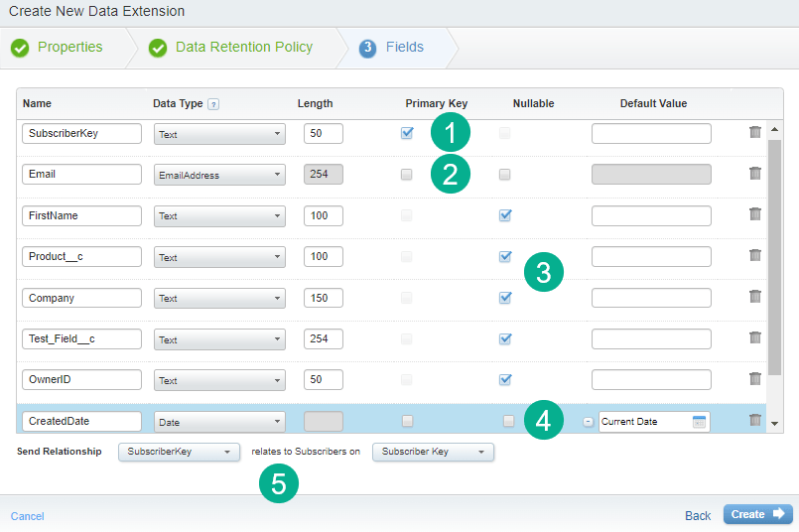Delete the Company field row

(x=755, y=297)
